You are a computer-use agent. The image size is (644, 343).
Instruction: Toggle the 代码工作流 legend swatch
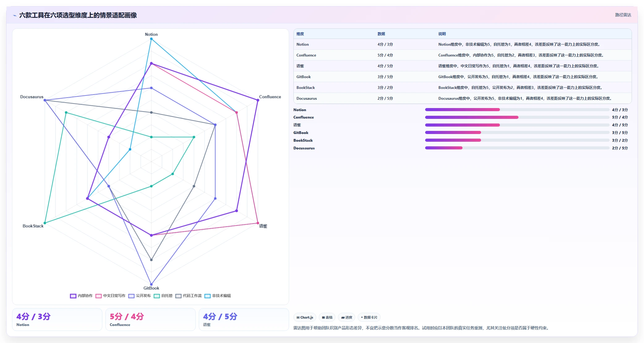pyautogui.click(x=178, y=296)
